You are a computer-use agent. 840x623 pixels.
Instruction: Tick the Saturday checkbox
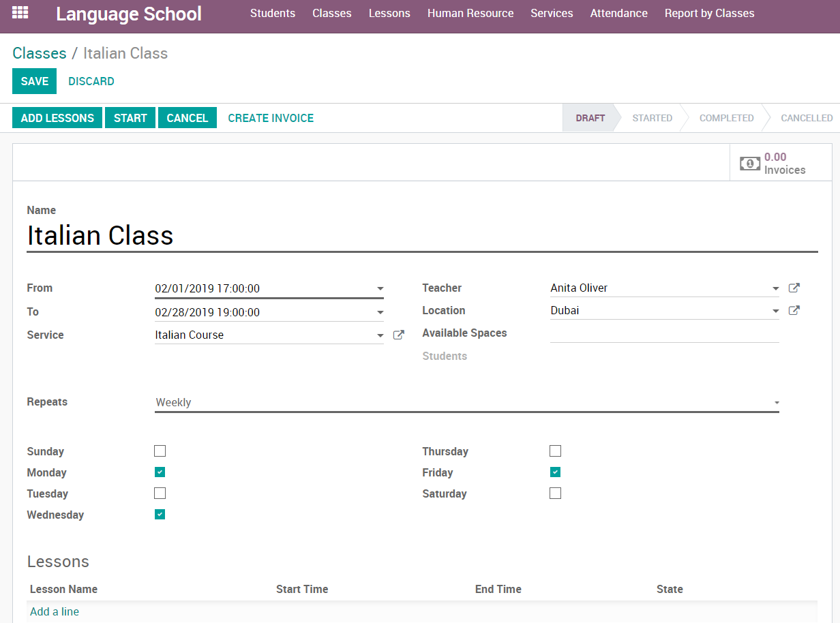tap(556, 493)
